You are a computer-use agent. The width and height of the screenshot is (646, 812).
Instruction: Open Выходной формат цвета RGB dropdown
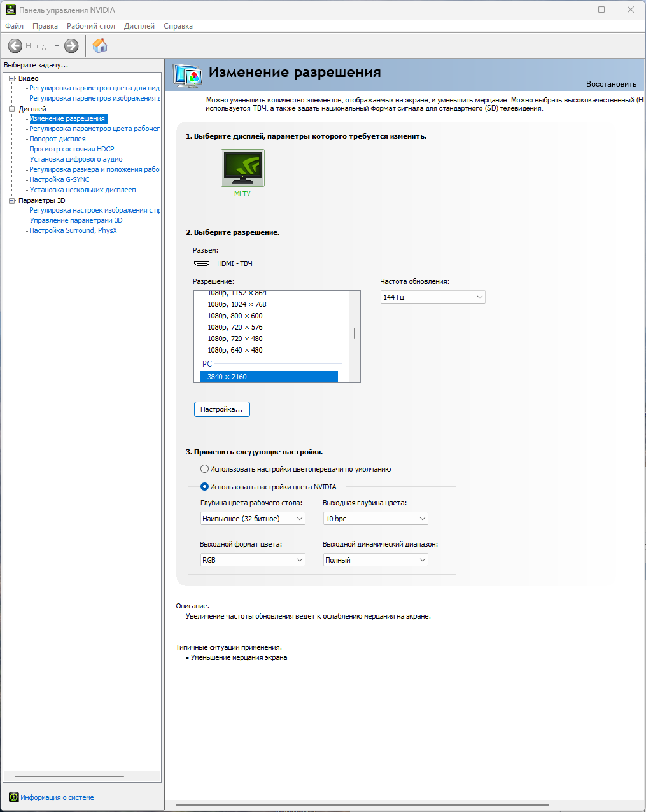pyautogui.click(x=253, y=560)
